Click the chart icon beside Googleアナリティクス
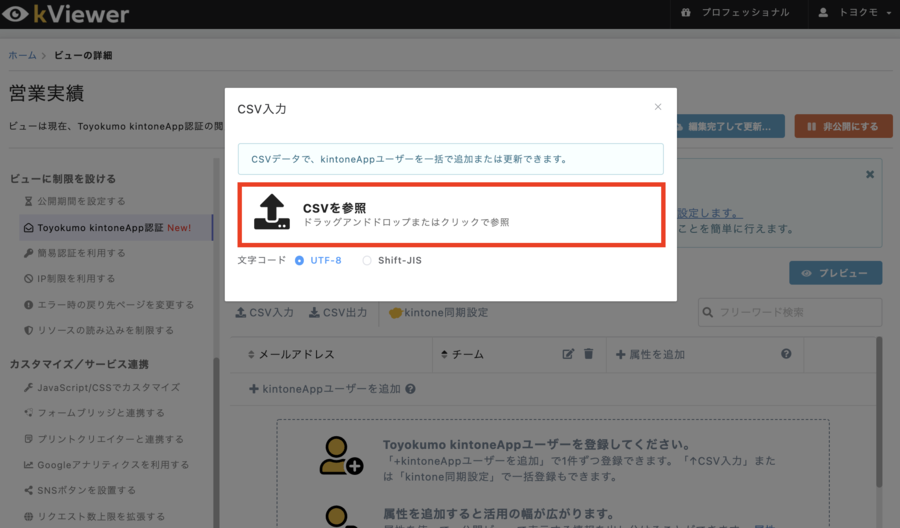Image resolution: width=900 pixels, height=528 pixels. pos(28,465)
